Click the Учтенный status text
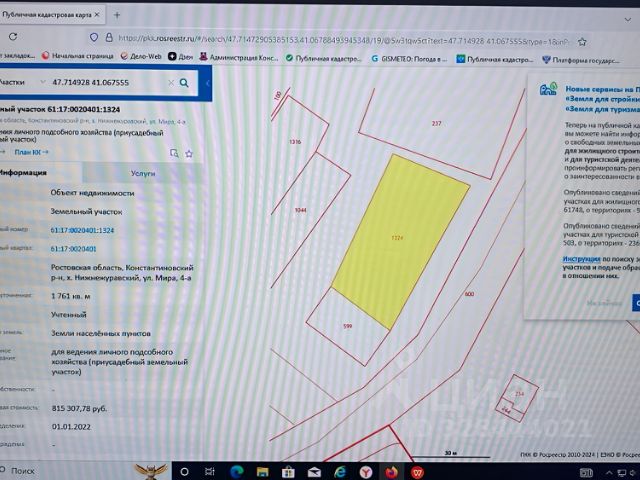This screenshot has height=480, width=640. tap(69, 314)
